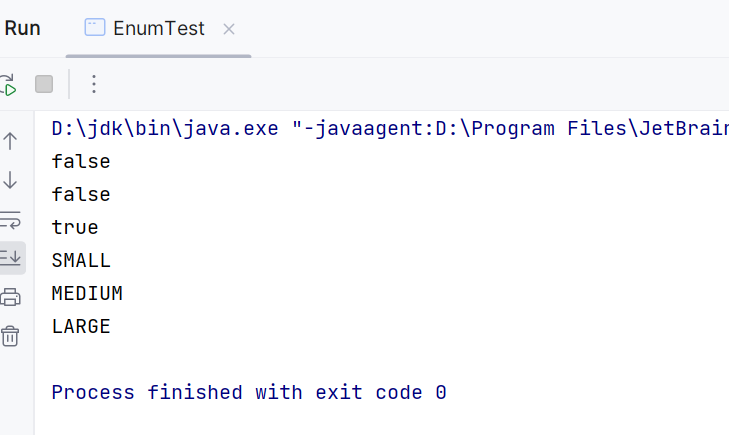
Task: Click the LARGE output line
Action: click(x=81, y=327)
